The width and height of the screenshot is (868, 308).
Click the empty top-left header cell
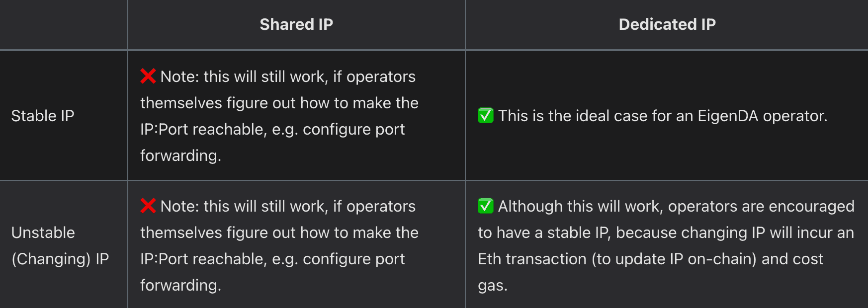point(64,24)
